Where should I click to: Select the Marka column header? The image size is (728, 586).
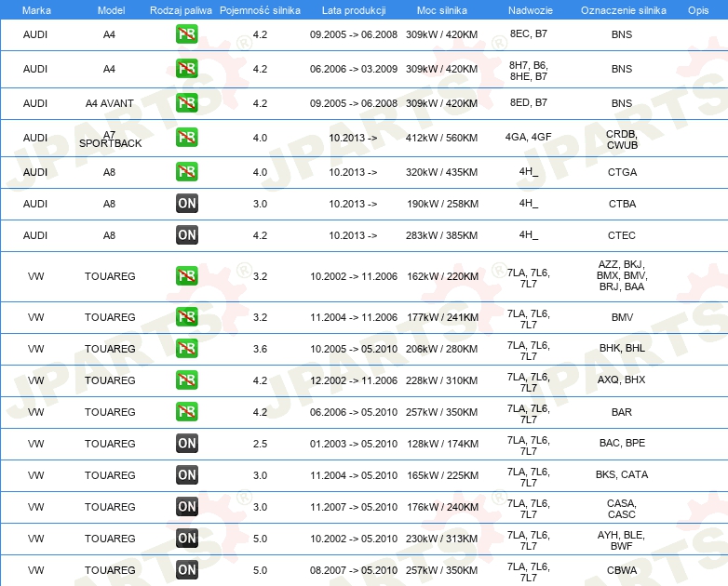coord(36,10)
